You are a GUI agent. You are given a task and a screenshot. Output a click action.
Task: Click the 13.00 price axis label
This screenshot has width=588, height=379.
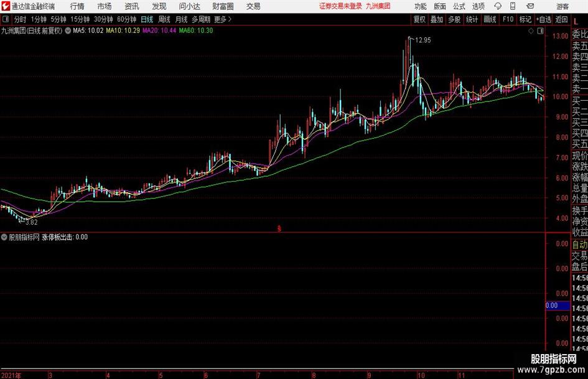(560, 36)
